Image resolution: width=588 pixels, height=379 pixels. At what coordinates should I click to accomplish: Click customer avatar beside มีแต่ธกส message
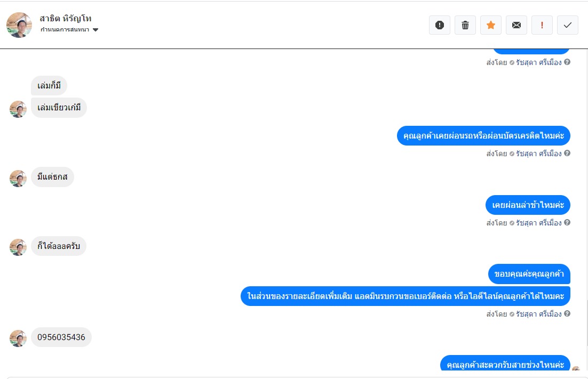pyautogui.click(x=18, y=179)
